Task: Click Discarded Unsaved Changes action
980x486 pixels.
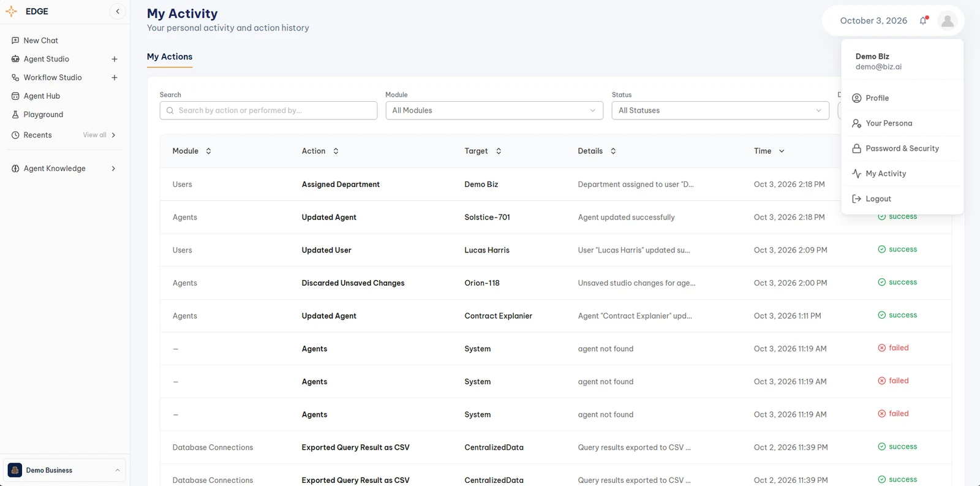Action: coord(353,283)
